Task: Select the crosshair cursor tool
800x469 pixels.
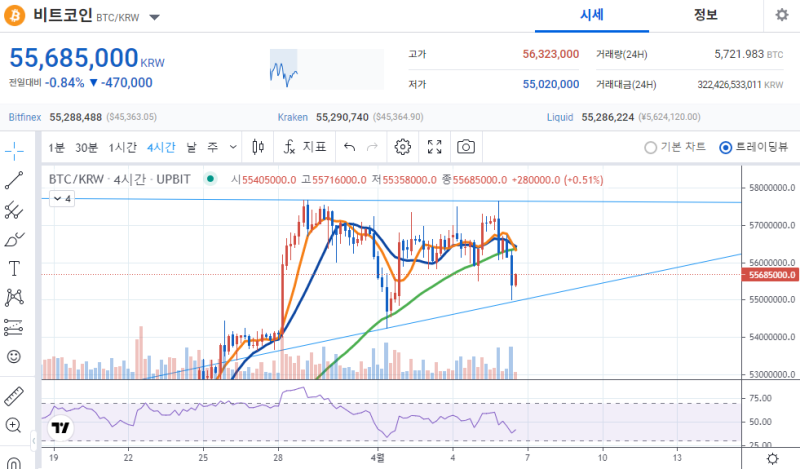Action: point(14,151)
